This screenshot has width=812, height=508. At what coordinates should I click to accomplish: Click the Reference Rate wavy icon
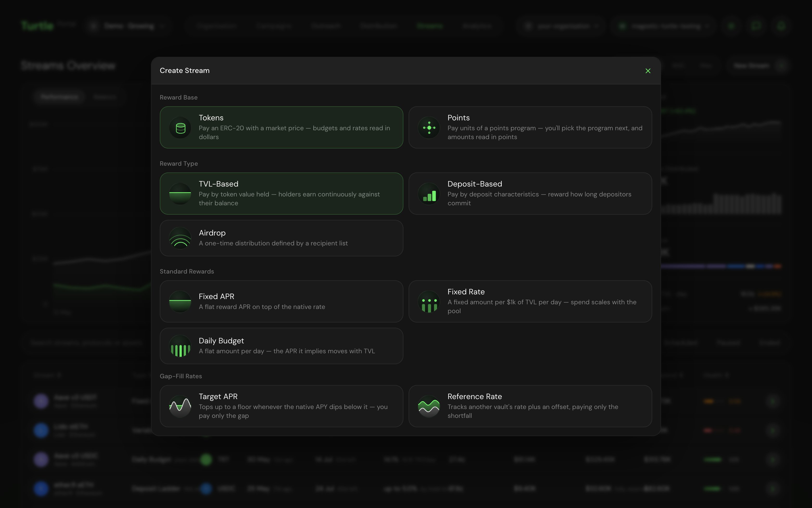[x=429, y=406]
